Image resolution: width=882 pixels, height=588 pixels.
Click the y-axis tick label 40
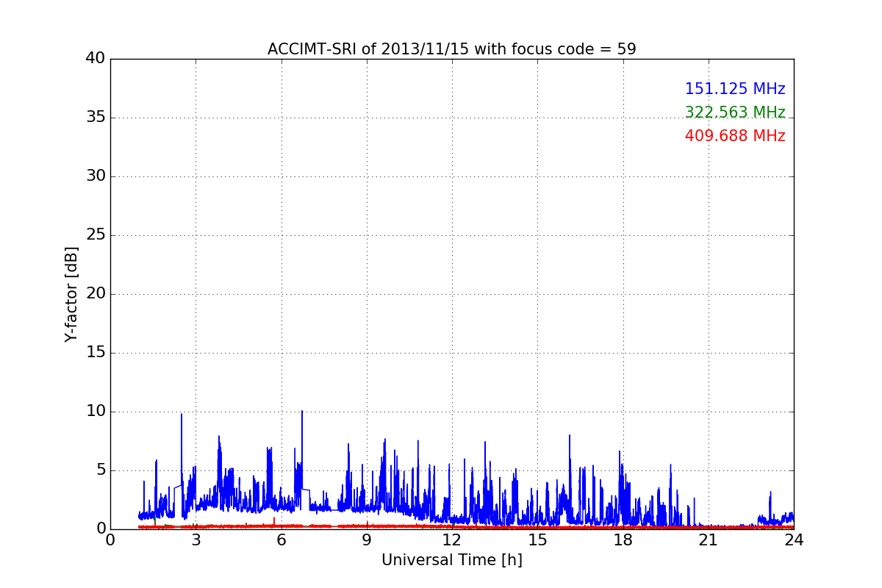coord(96,59)
